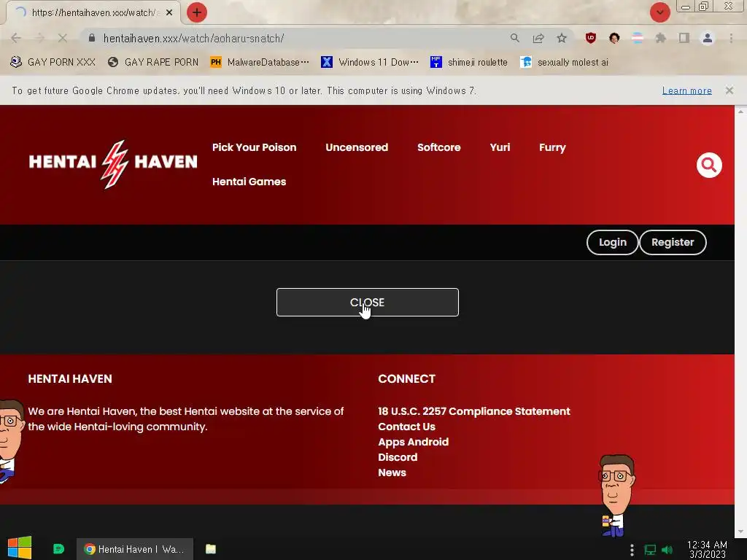Screen dimensions: 747x560
Task: Dismiss the Chrome update notification bar
Action: [x=729, y=90]
